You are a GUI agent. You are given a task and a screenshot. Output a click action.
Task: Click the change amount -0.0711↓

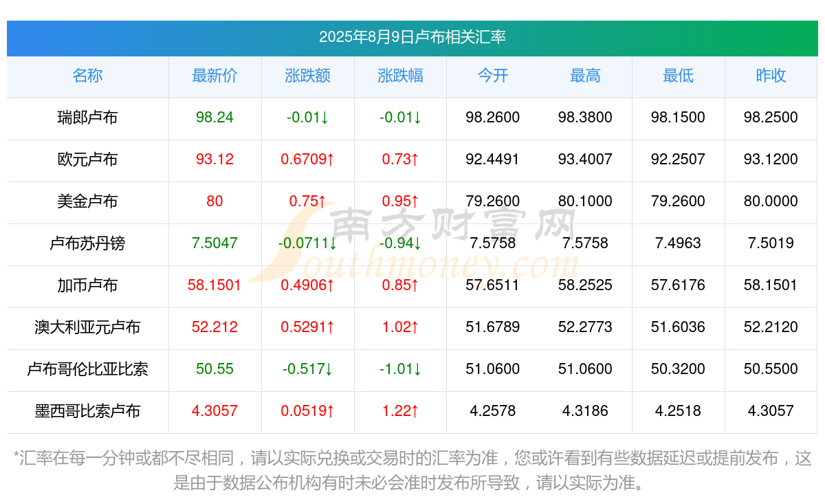point(308,243)
